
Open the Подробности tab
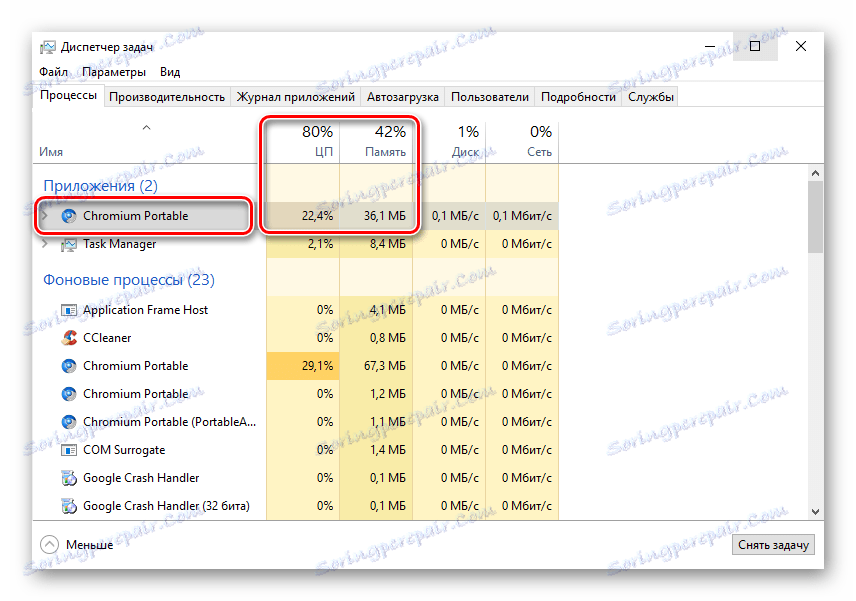578,97
